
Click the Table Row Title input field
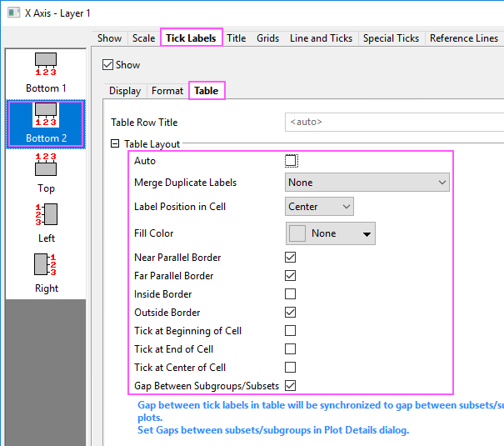[394, 122]
